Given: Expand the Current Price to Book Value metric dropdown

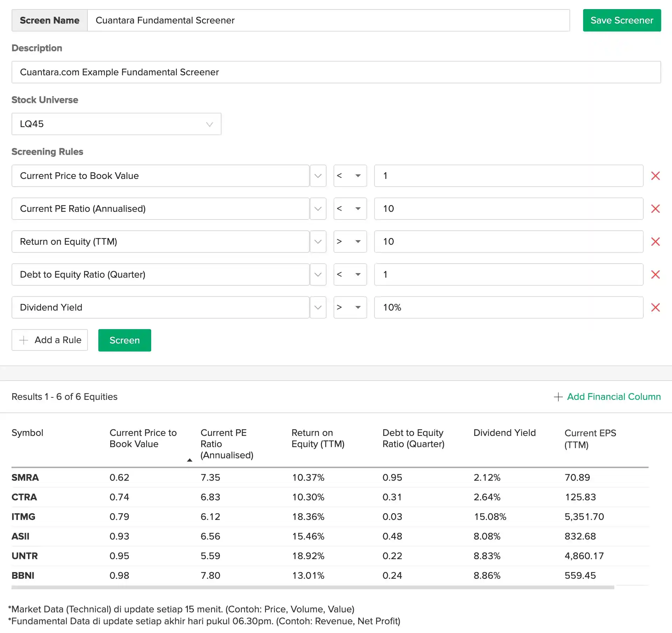Looking at the screenshot, I should tap(318, 176).
